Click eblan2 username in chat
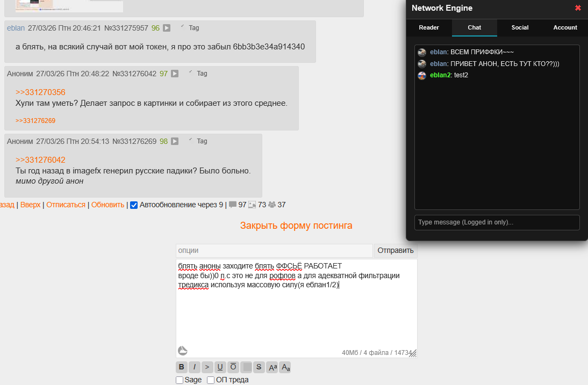 tap(440, 75)
